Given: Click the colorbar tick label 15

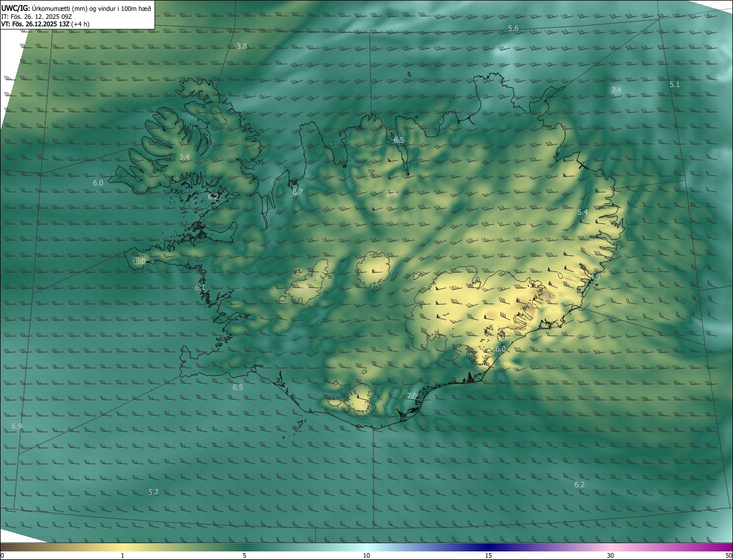Looking at the screenshot, I should tap(488, 555).
